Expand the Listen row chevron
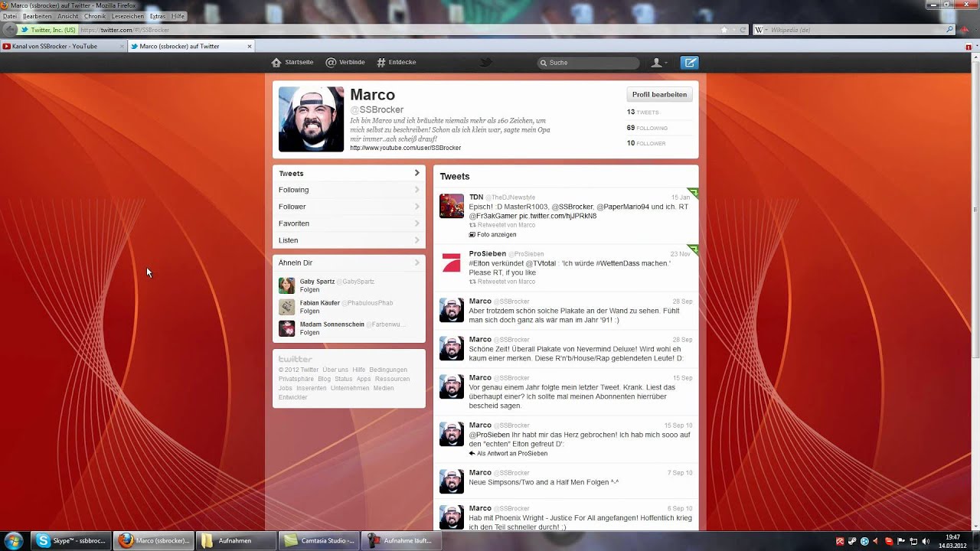 (417, 240)
